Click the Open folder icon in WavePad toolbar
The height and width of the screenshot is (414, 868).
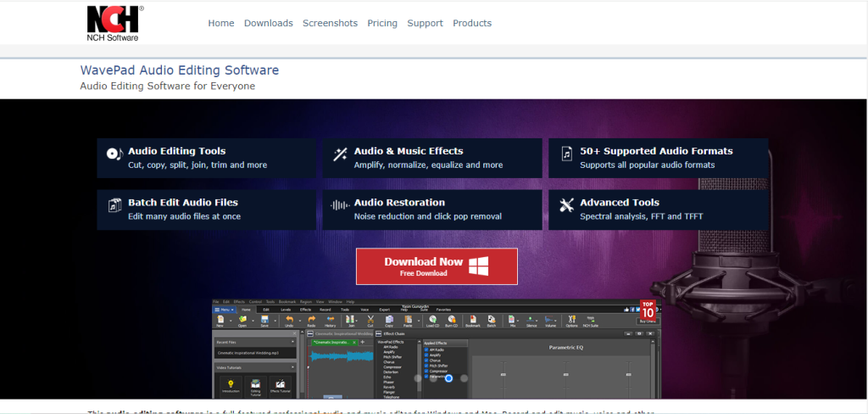[242, 319]
